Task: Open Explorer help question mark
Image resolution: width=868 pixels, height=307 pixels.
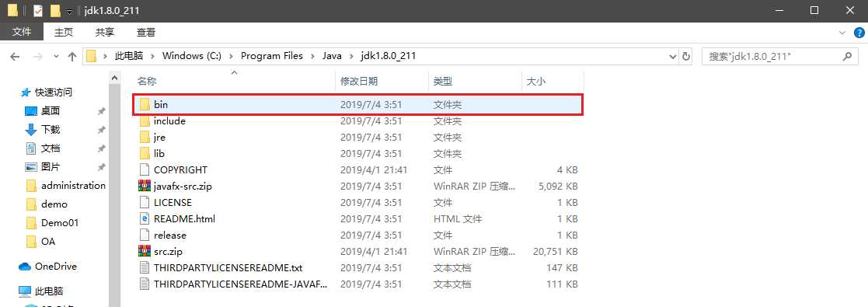Action: click(x=859, y=33)
